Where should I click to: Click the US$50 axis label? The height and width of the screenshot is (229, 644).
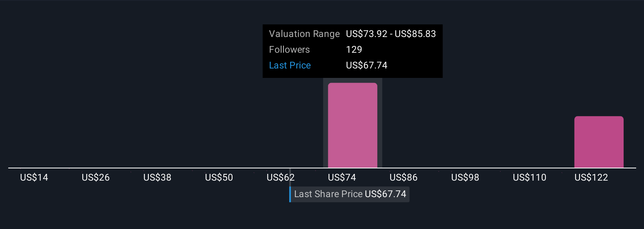pos(219,177)
